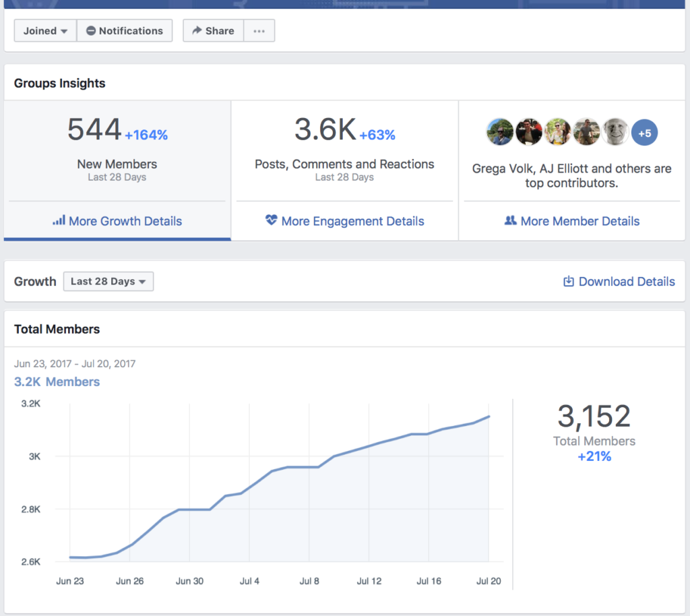Open the three-dots more options button
Screen dimensions: 690x616
(259, 31)
